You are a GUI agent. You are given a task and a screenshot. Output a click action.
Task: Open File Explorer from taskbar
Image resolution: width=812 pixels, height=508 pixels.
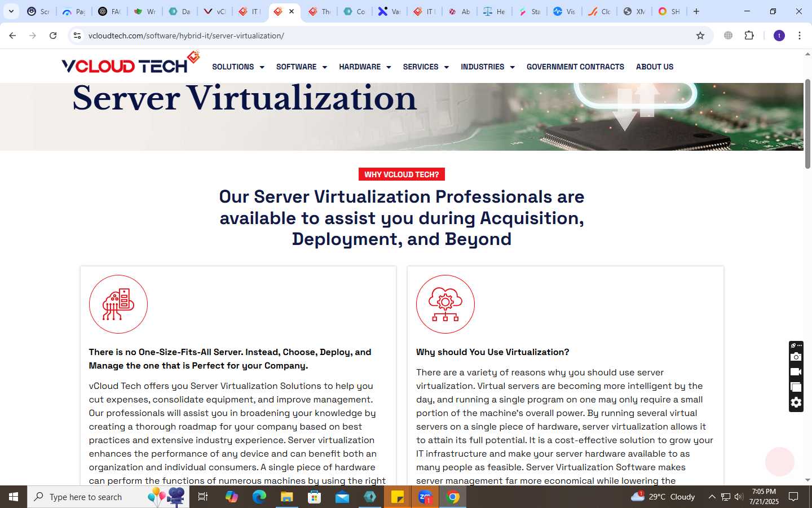pos(286,497)
